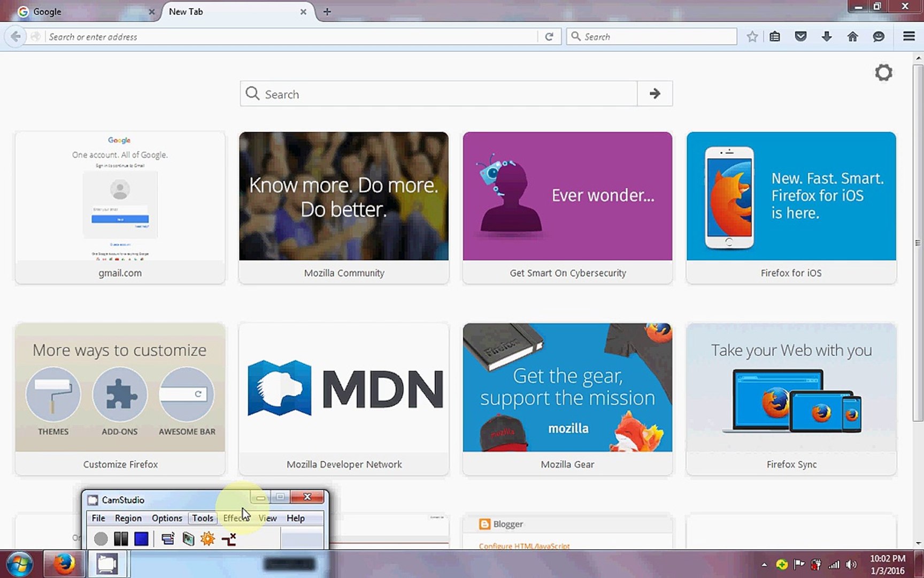Show the bookmarks panel
The image size is (924, 578).
[774, 36]
